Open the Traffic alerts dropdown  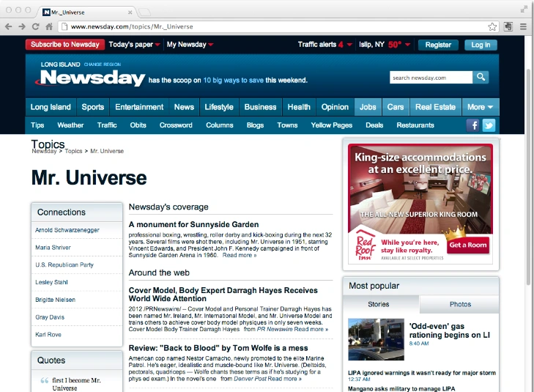(x=325, y=44)
